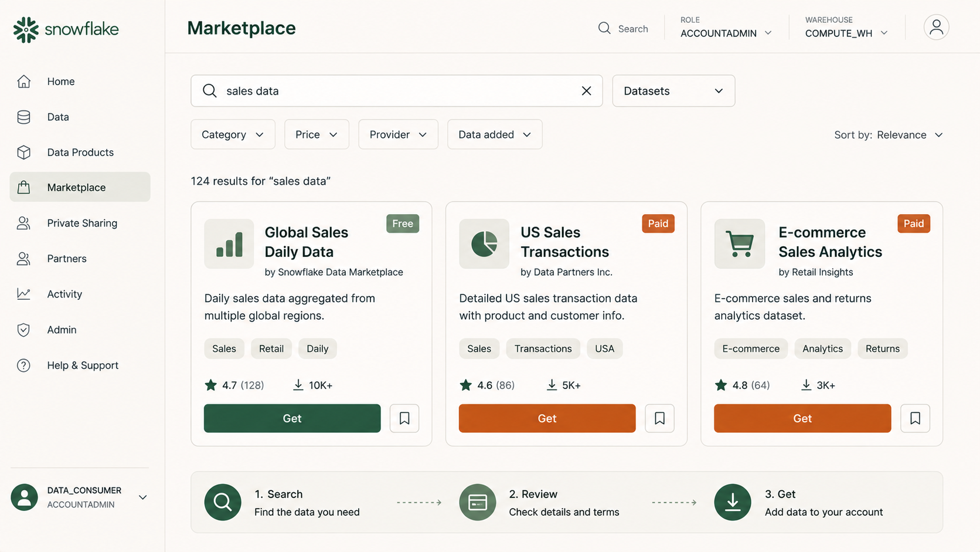Click the Marketplace shopping bag icon
Screen dimensions: 980x552
point(23,187)
